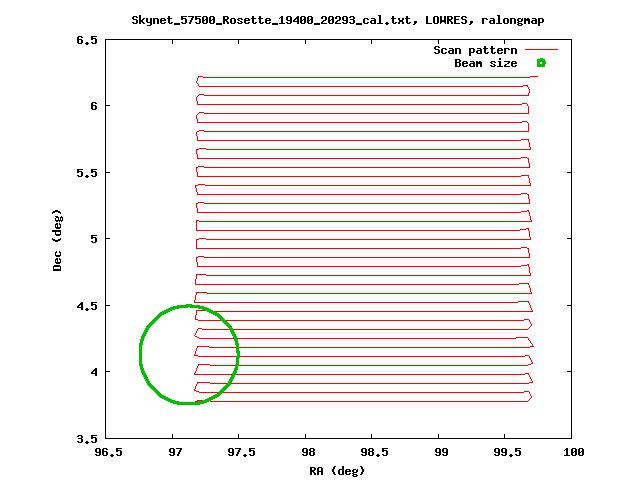Viewport: 640px width, 480px height.
Task: Click the 100 tick label on the RA axis
Action: point(573,452)
